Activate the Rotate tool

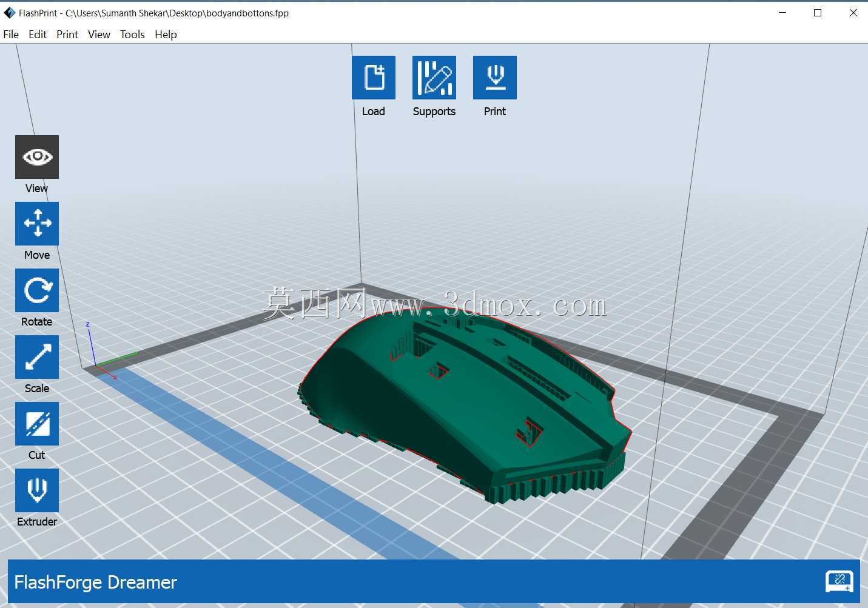(37, 290)
